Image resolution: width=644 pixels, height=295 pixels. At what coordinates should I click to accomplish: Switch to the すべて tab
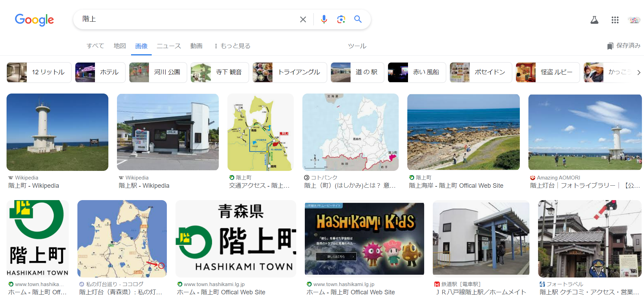[x=95, y=46]
